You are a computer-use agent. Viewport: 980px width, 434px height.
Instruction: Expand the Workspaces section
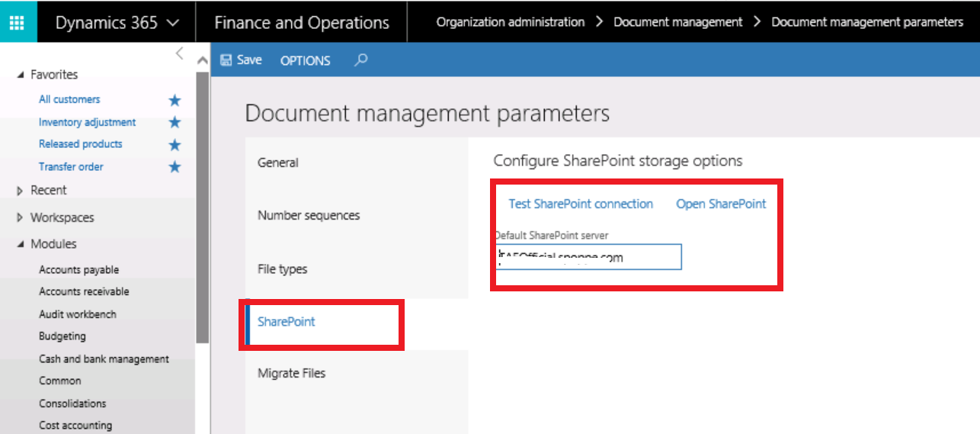click(x=21, y=218)
